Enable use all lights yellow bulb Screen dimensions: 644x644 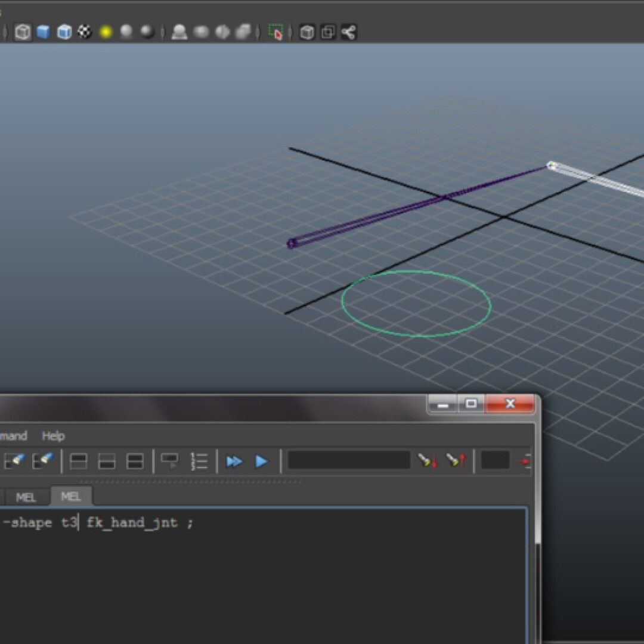(106, 32)
